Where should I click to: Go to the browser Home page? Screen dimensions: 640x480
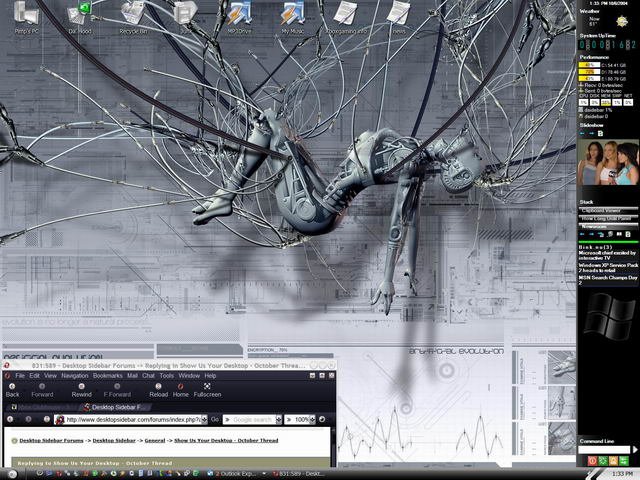(x=180, y=390)
